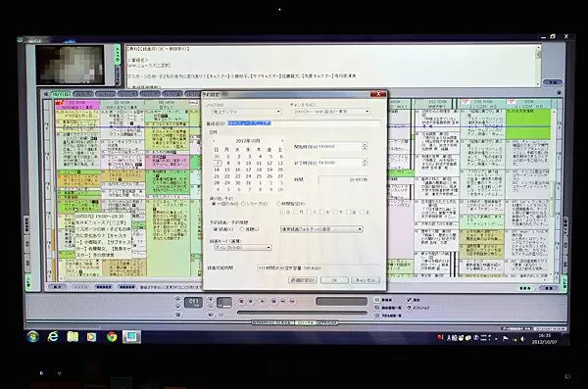This screenshot has width=588, height=389.
Task: Click the mute speaker icon below volume
Action: (211, 315)
